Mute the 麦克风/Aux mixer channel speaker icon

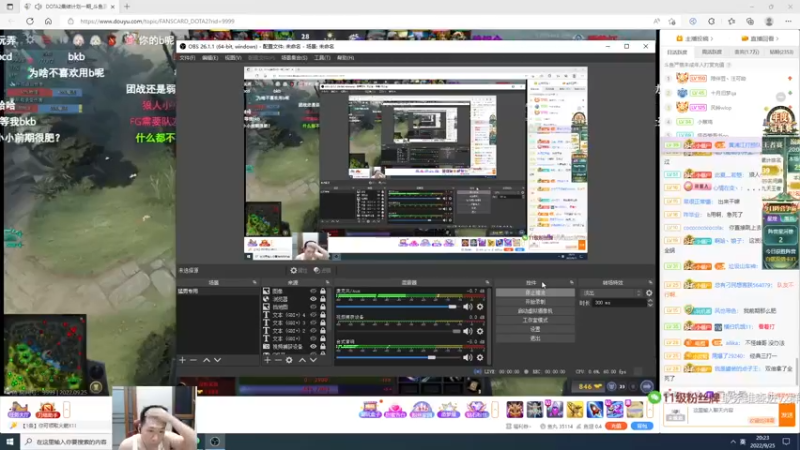467,307
